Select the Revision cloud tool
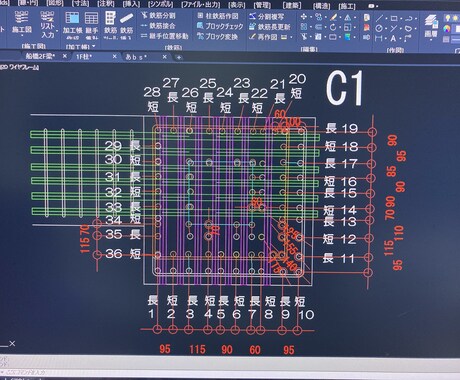The image size is (460, 380). click(x=409, y=29)
